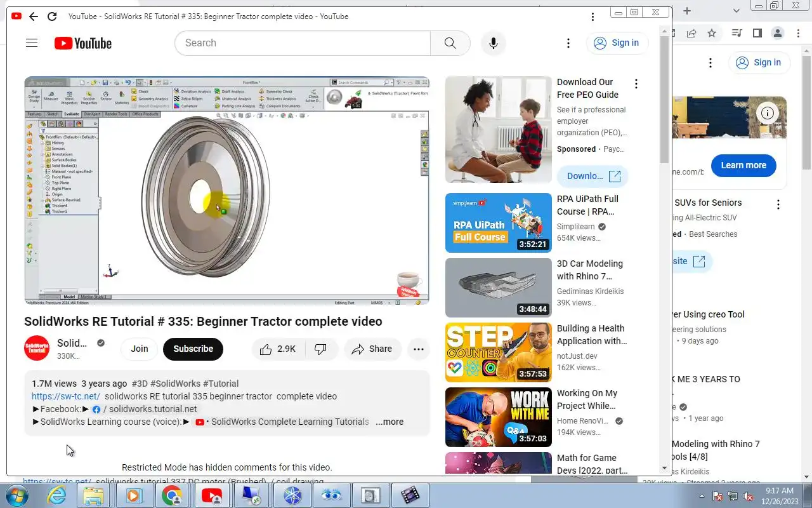The image size is (812, 508).
Task: Click Sign in in the background Chrome window
Action: coord(759,62)
